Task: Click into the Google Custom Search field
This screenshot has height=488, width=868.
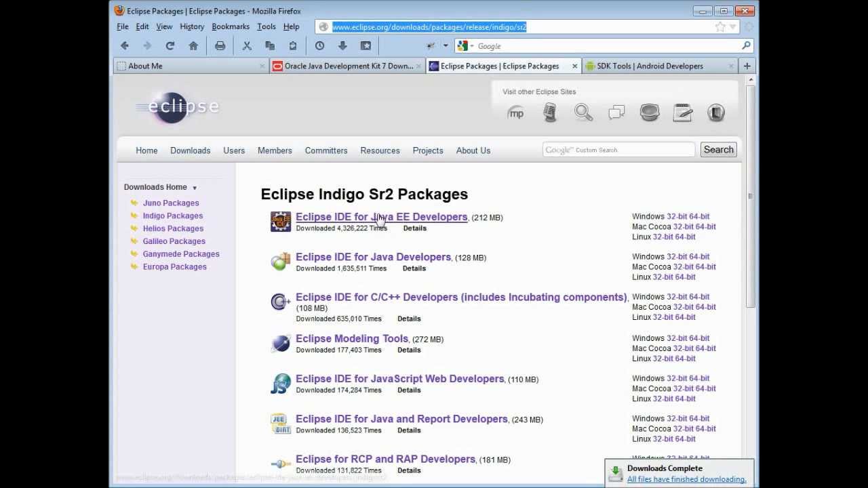Action: coord(618,150)
